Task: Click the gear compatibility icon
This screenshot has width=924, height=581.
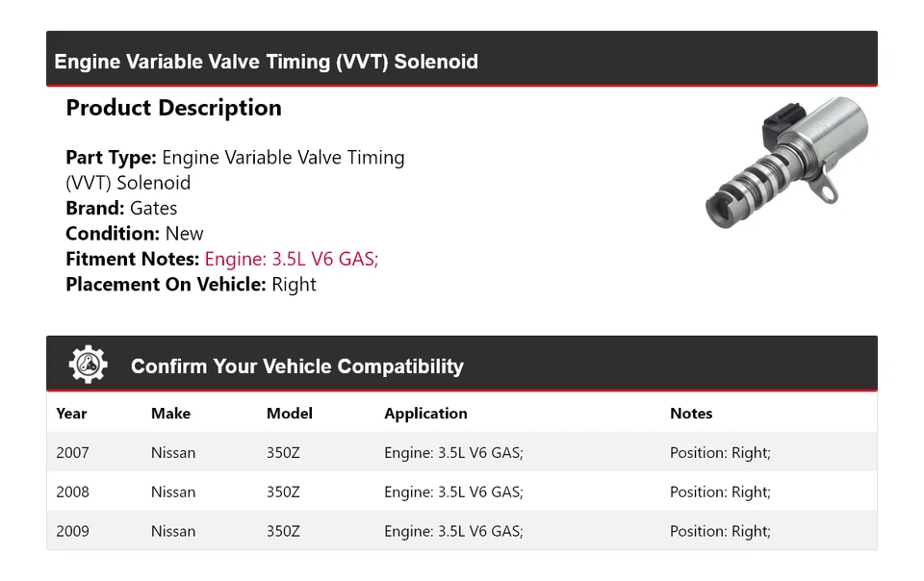Action: [89, 365]
